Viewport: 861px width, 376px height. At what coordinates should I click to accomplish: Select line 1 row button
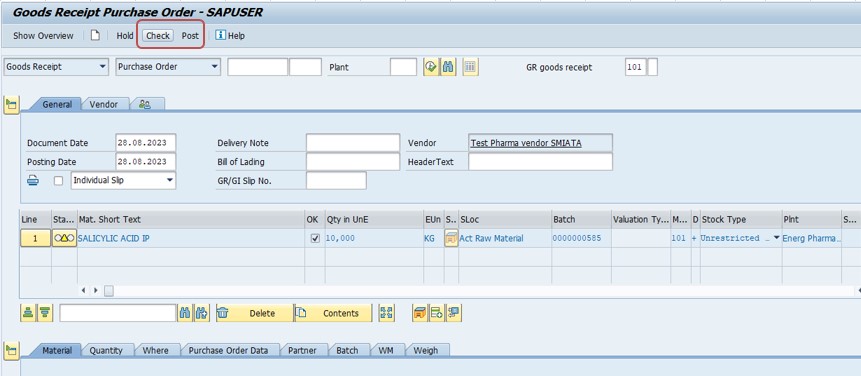pyautogui.click(x=35, y=238)
